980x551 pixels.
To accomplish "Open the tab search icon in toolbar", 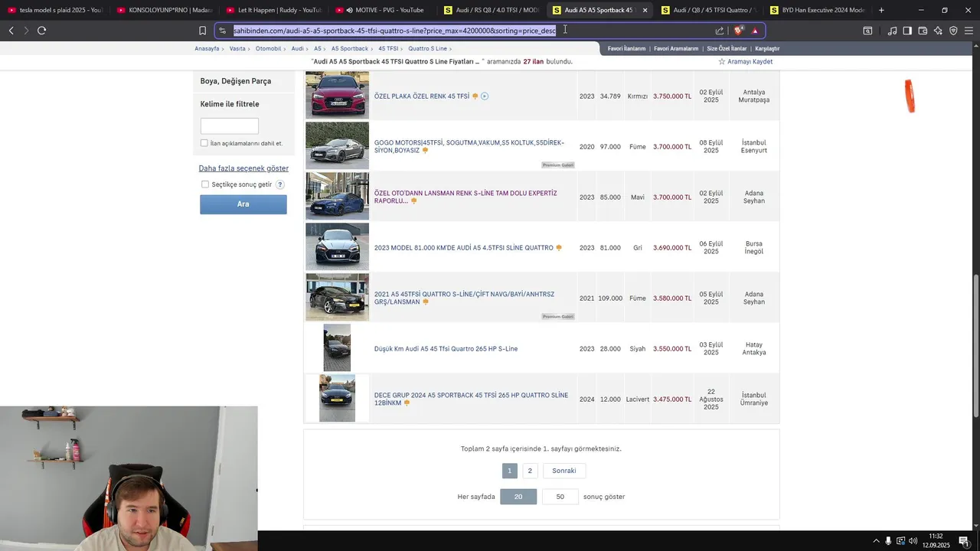I will (x=867, y=31).
